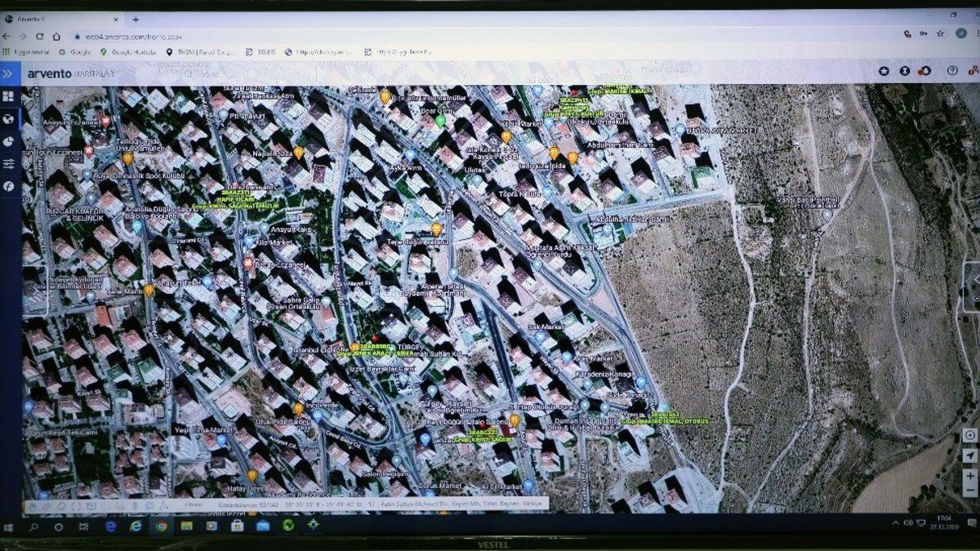Click the navigation arrow button on map
Screen dimensions: 980x551
(969, 455)
